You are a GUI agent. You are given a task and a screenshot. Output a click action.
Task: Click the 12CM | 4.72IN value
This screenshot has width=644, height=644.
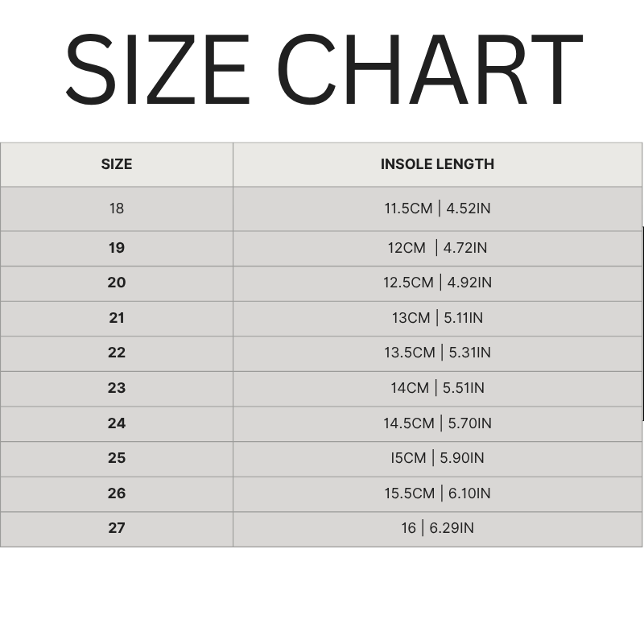[437, 248]
